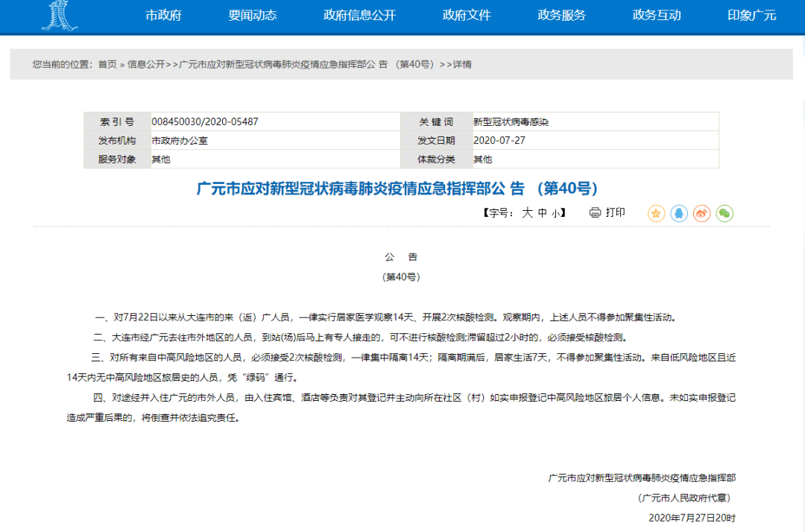Open 政务服务 menu
Screen dimensions: 805x532
coord(562,16)
